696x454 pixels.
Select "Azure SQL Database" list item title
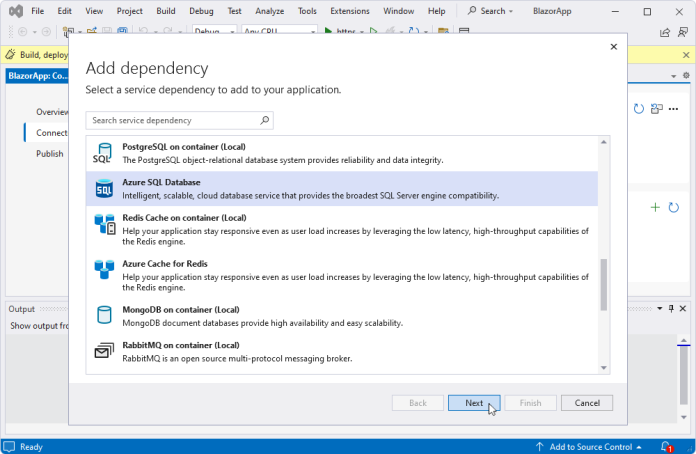(x=161, y=182)
